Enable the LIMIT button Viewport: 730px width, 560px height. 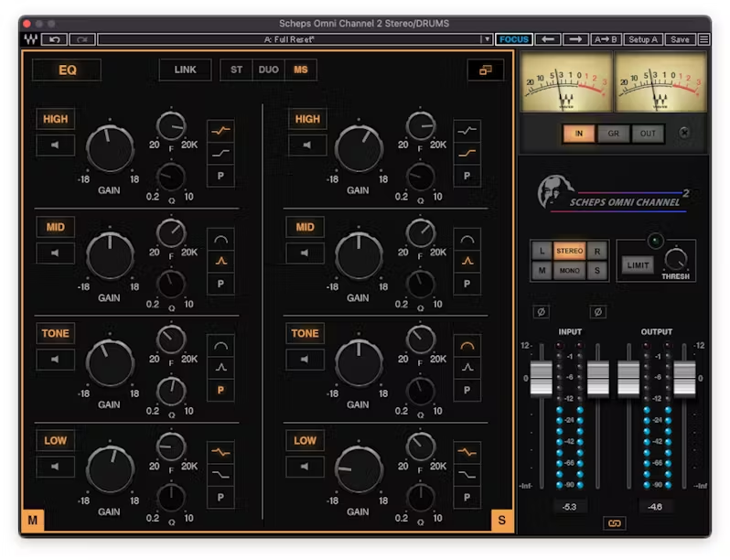tap(638, 265)
